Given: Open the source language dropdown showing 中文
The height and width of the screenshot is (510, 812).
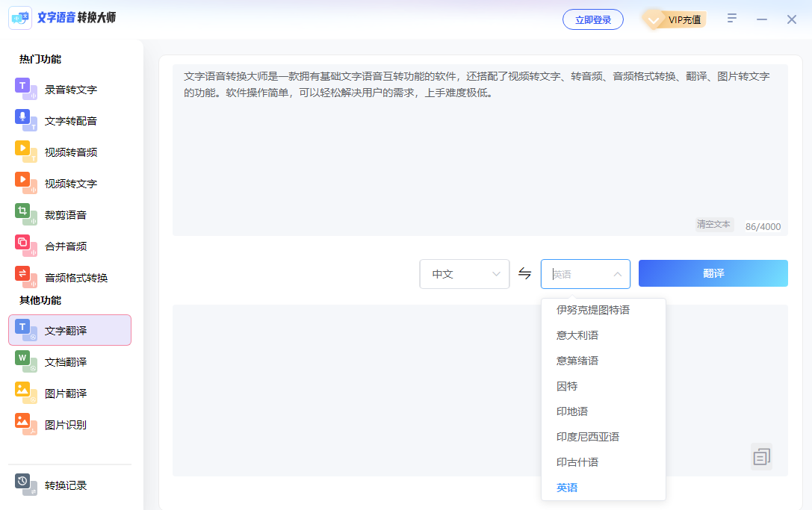Looking at the screenshot, I should click(x=464, y=273).
